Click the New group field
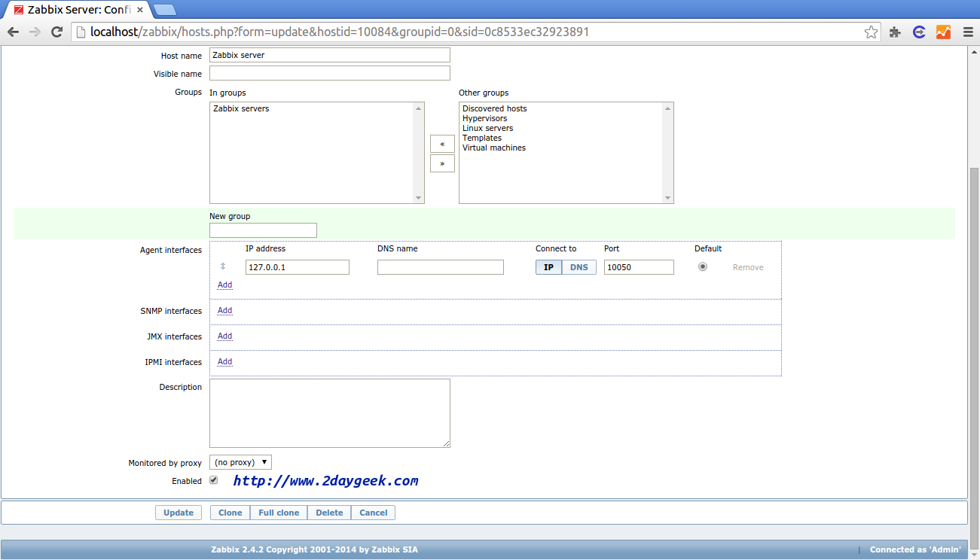 point(263,230)
